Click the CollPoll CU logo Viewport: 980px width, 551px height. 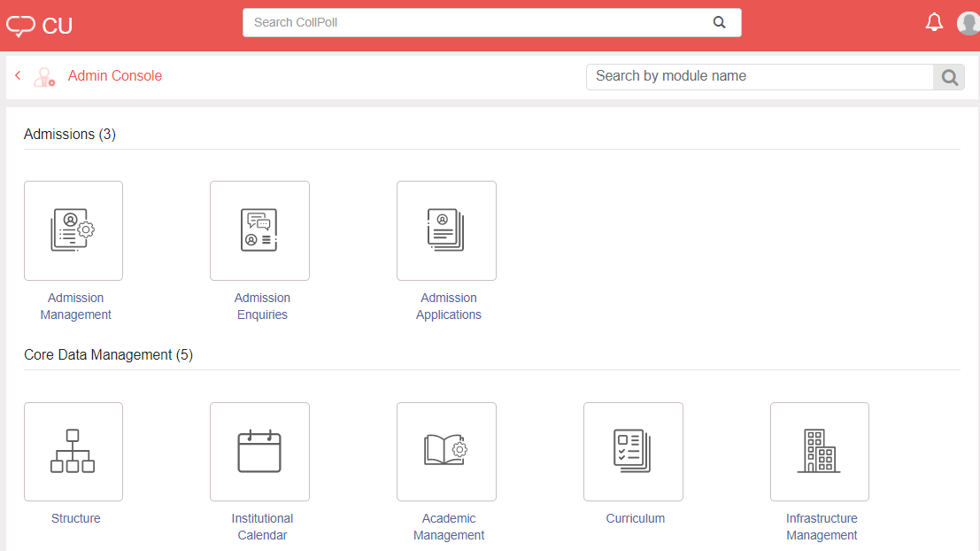click(39, 26)
